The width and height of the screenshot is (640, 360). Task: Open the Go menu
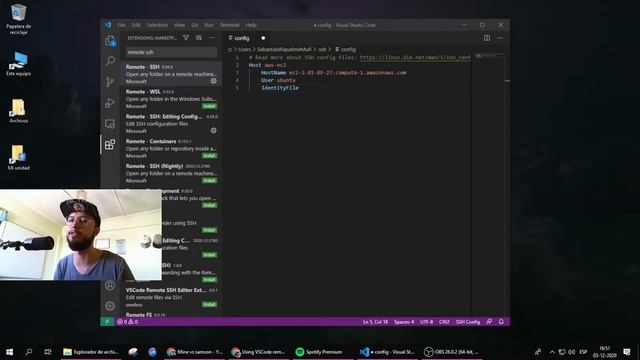(195, 25)
